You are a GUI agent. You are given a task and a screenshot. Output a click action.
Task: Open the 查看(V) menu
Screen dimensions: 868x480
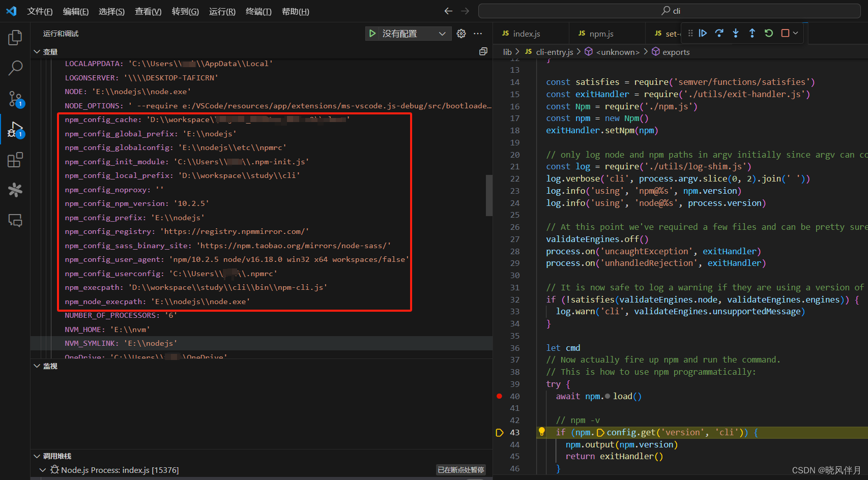(x=148, y=11)
